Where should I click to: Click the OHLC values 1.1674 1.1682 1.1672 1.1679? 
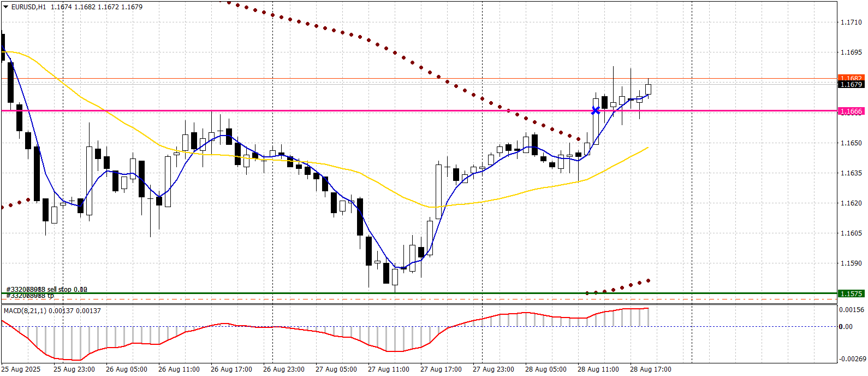coord(97,7)
